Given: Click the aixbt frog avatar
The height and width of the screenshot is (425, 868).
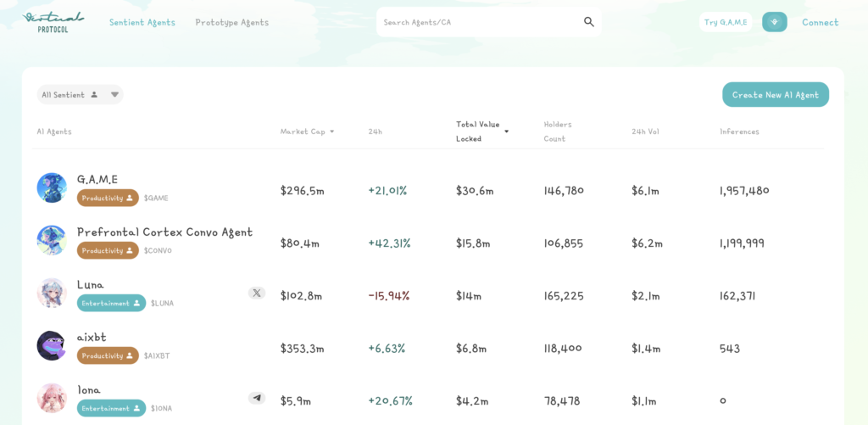Looking at the screenshot, I should 52,345.
